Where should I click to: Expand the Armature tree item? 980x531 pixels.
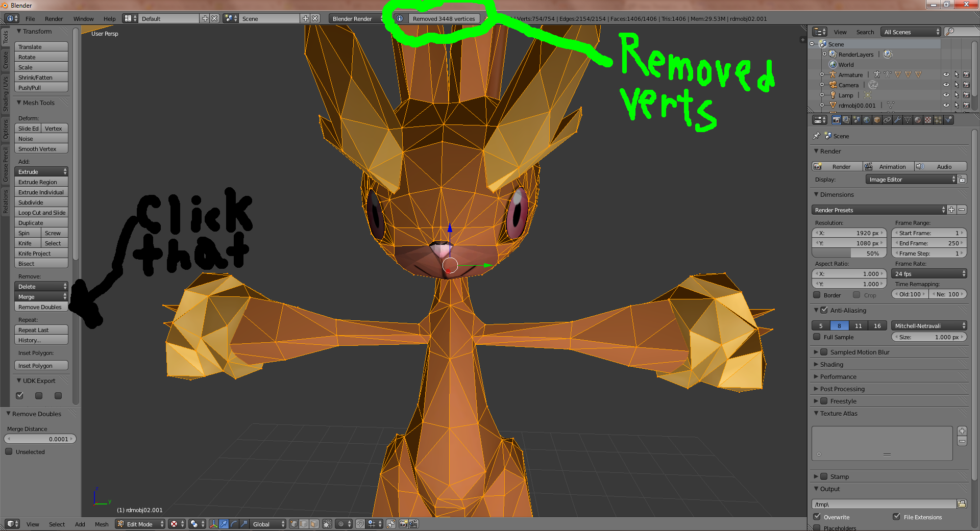pos(822,75)
